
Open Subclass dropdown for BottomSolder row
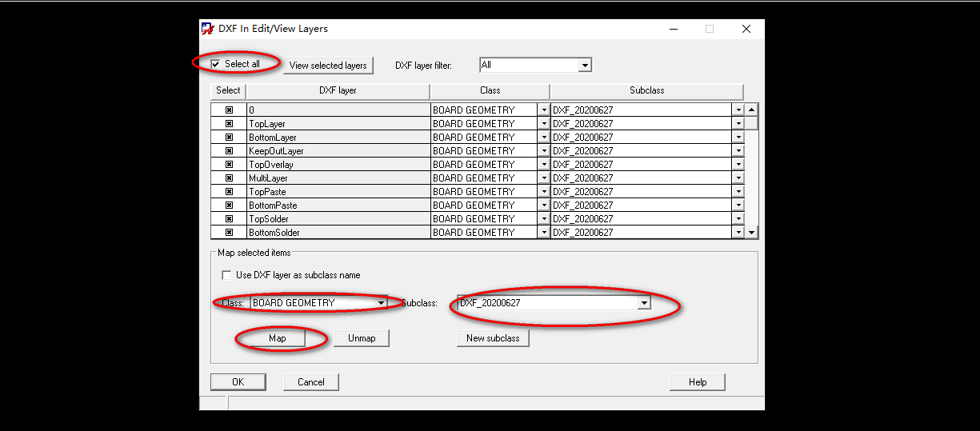pos(738,233)
